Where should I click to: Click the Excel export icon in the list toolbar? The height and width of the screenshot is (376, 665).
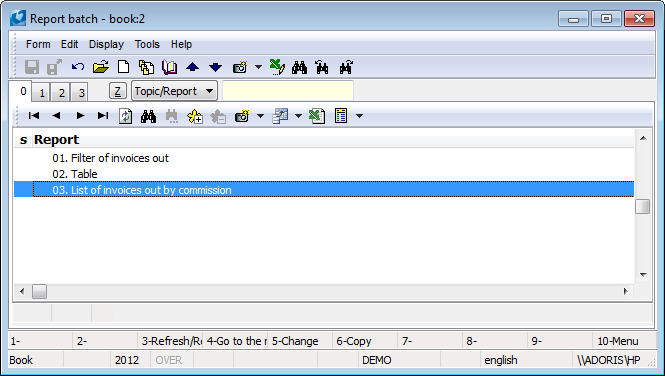point(317,116)
